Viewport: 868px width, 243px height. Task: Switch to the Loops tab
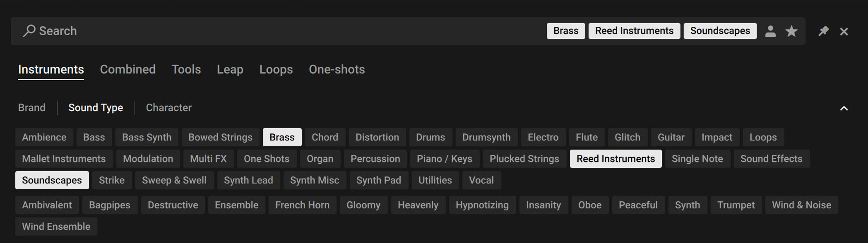pos(276,69)
